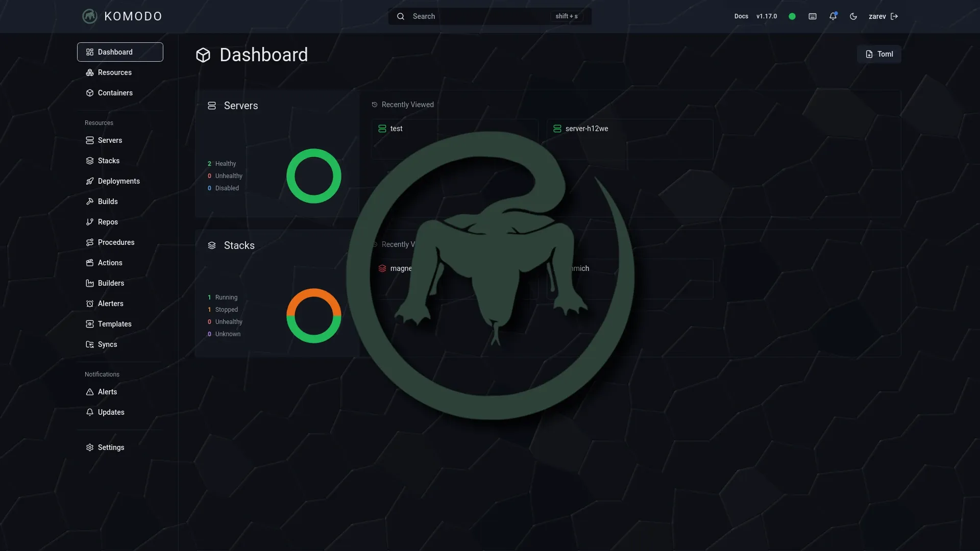980x551 pixels.
Task: Open the notifications bell icon
Action: click(833, 16)
